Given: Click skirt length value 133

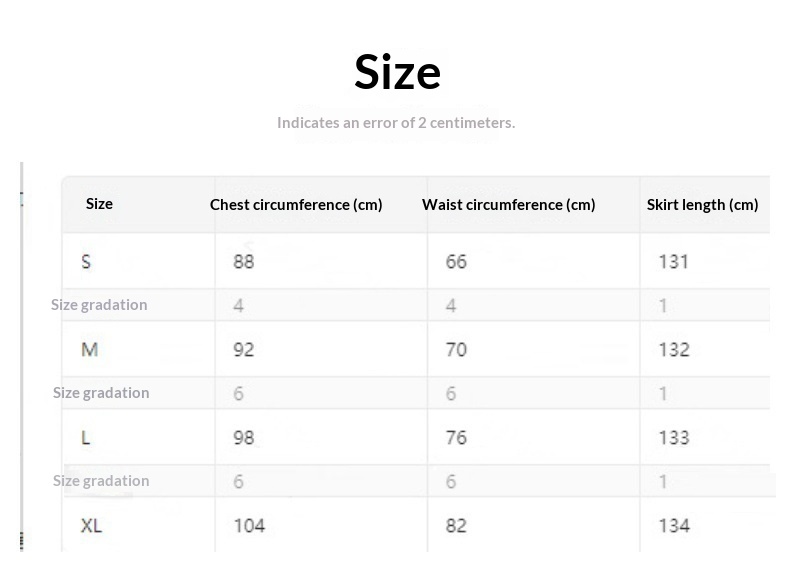Looking at the screenshot, I should pos(674,438).
